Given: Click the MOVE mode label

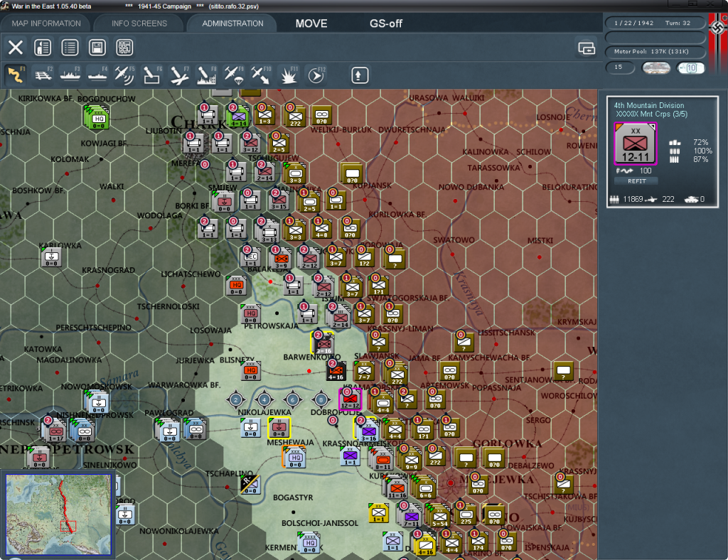Looking at the screenshot, I should [x=311, y=23].
